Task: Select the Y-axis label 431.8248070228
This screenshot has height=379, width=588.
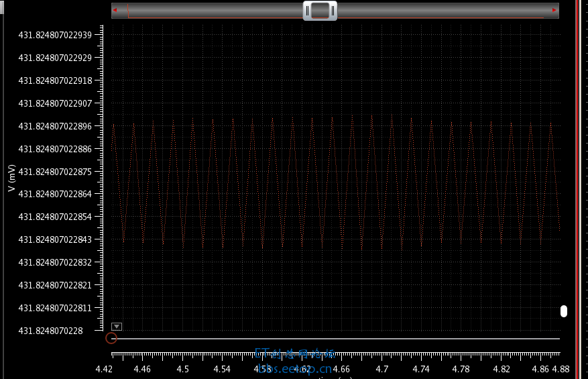Action: pyautogui.click(x=51, y=331)
